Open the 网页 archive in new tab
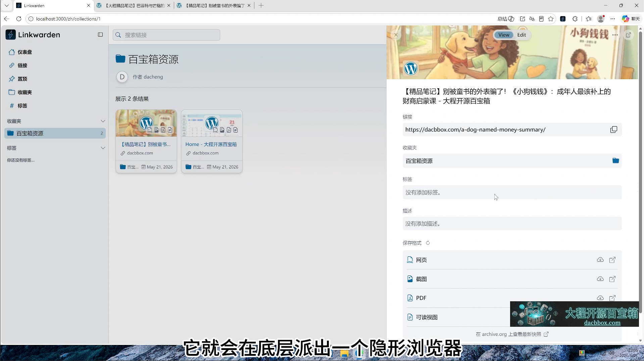The image size is (644, 361). coord(612,260)
